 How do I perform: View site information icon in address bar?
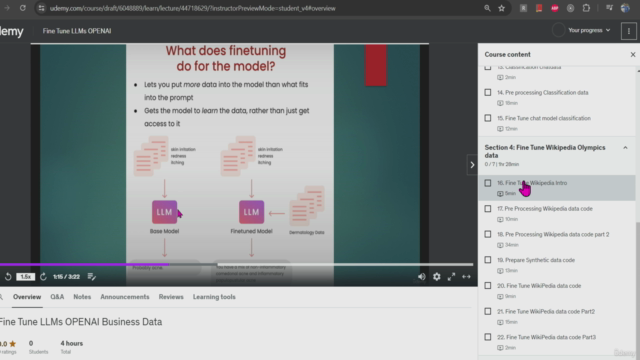point(41,8)
